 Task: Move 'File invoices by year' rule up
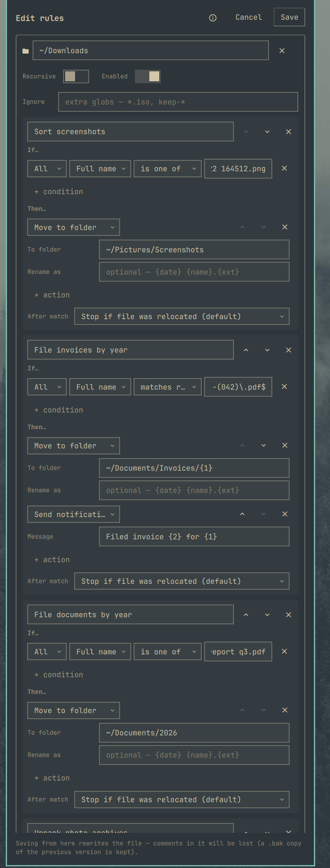246,350
